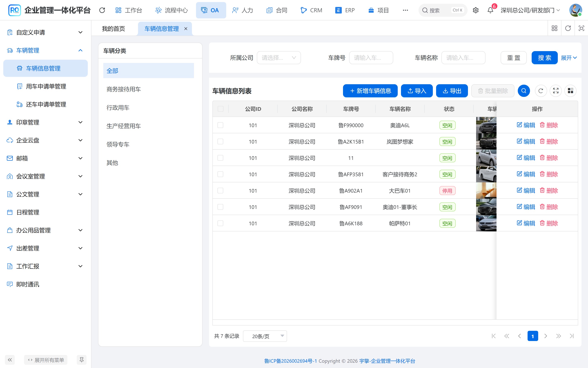
Task: Open the 所属公司 dropdown
Action: coord(279,58)
